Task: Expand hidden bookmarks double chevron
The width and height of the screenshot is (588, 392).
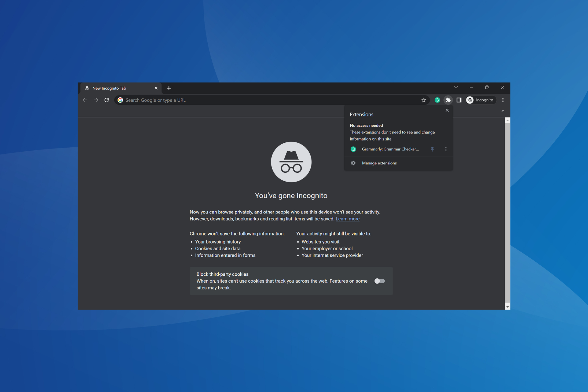Action: point(503,111)
